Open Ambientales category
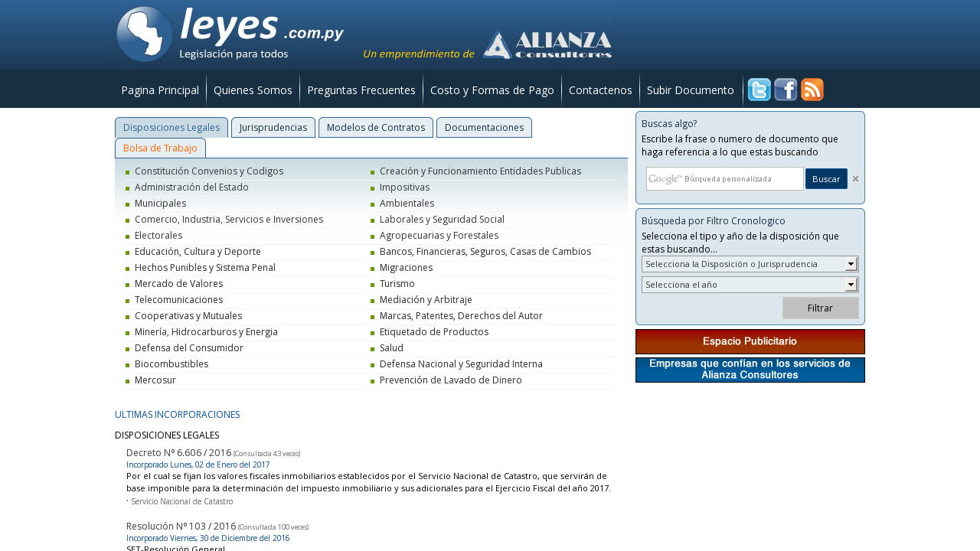This screenshot has height=551, width=980. 407,204
